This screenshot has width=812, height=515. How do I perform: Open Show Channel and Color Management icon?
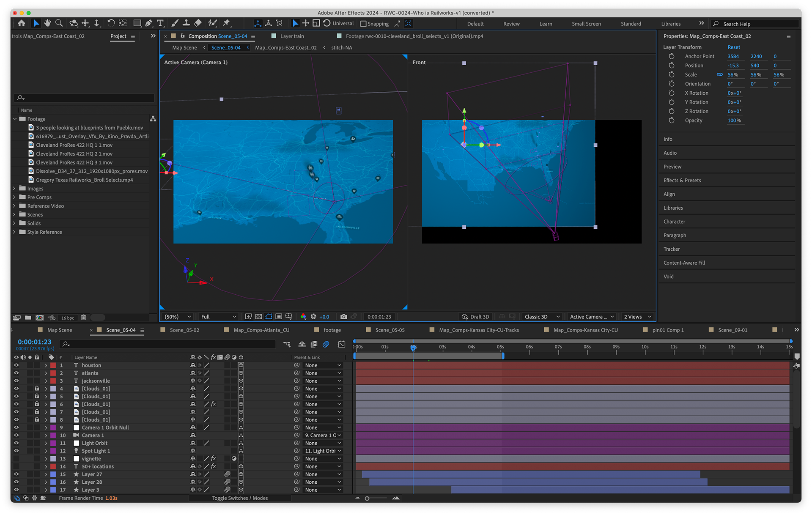pos(303,317)
